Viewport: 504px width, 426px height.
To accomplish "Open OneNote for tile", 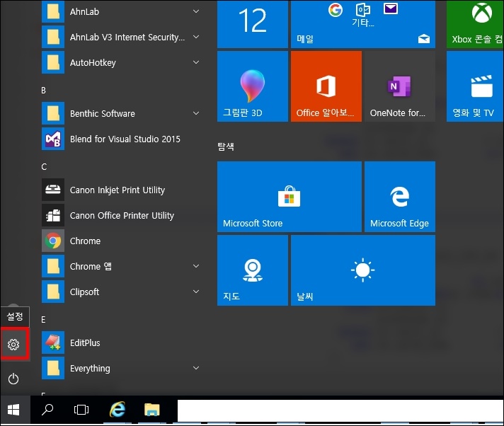I will [x=400, y=86].
